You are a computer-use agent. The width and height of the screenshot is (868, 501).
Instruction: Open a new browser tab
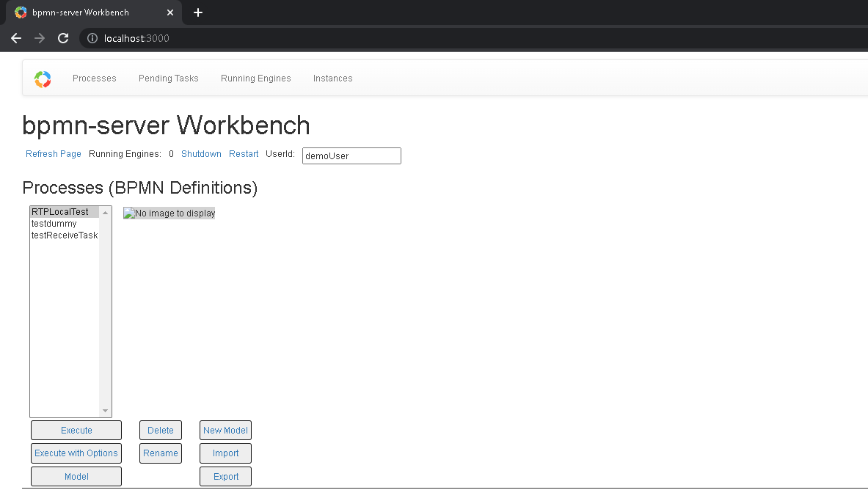198,12
